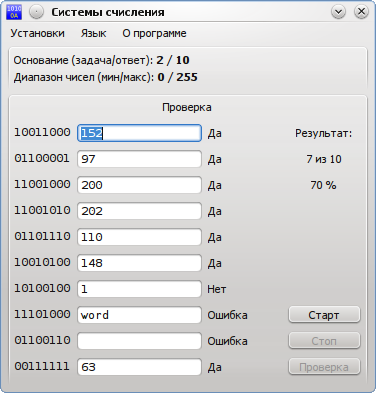The width and height of the screenshot is (376, 393).
Task: Click the chevron-down minimize icon
Action: pos(338,12)
